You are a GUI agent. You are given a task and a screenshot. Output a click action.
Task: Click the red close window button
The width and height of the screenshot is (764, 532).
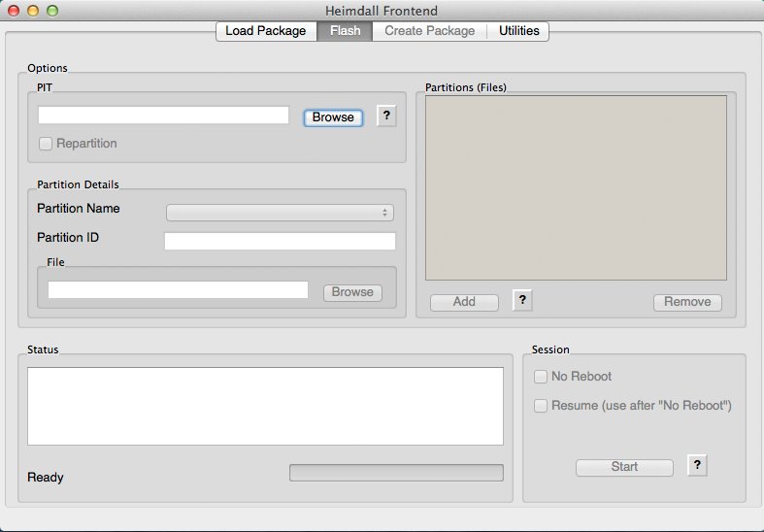tap(14, 11)
